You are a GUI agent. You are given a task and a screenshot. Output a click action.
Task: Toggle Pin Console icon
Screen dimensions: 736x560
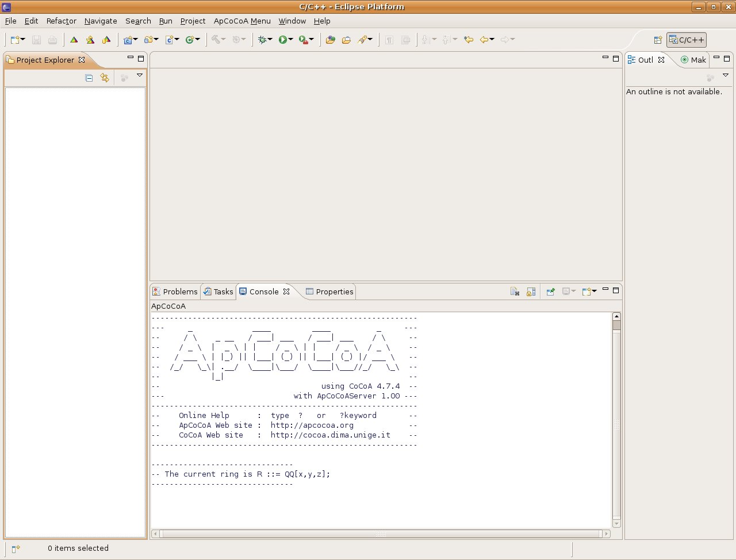(x=550, y=291)
